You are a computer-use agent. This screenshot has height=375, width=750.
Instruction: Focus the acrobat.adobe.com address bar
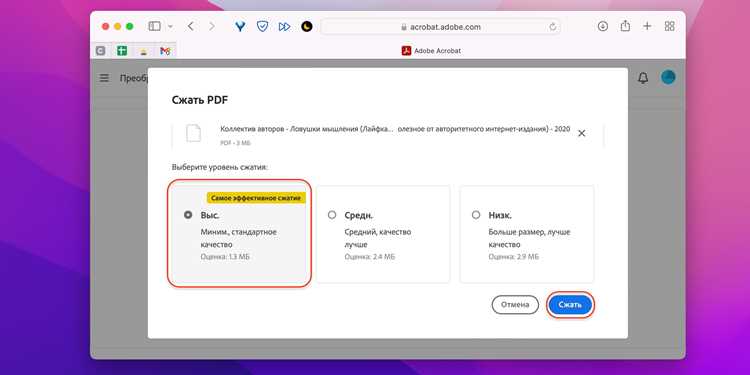coord(441,27)
